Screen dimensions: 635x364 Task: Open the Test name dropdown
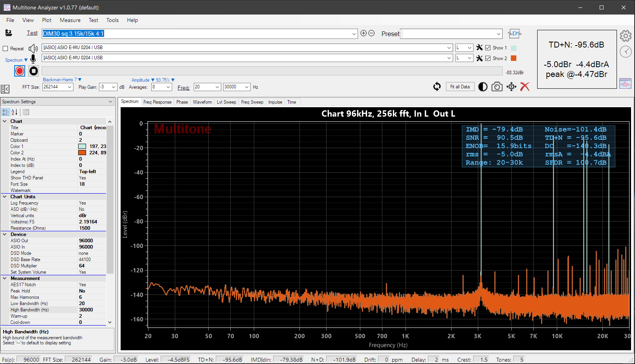click(x=354, y=34)
